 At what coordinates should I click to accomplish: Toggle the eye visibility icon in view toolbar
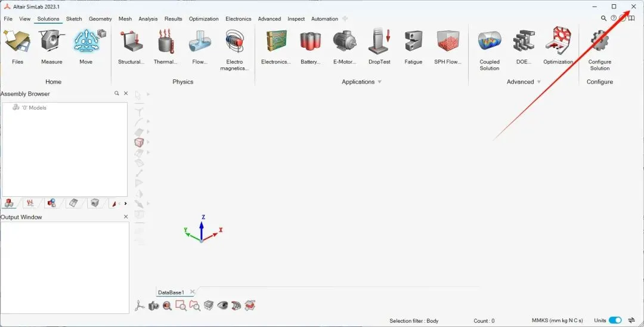(222, 306)
